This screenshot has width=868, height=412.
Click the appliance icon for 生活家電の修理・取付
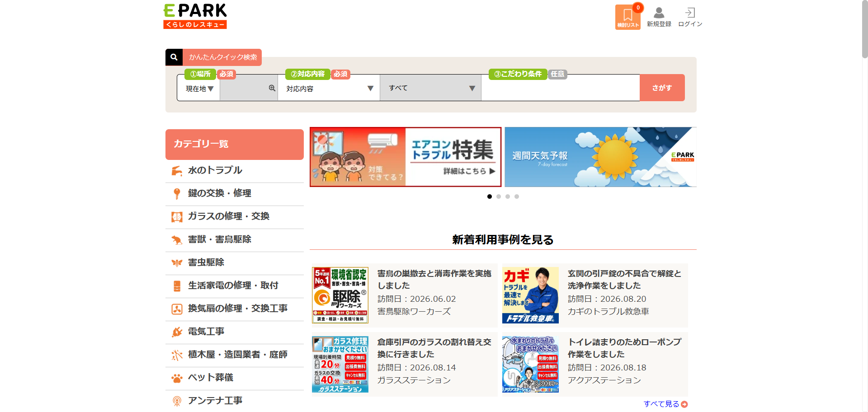[x=177, y=286]
